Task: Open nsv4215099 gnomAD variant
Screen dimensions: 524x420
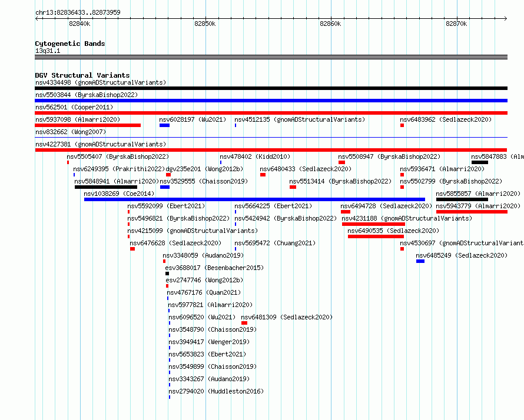Action: [193, 231]
